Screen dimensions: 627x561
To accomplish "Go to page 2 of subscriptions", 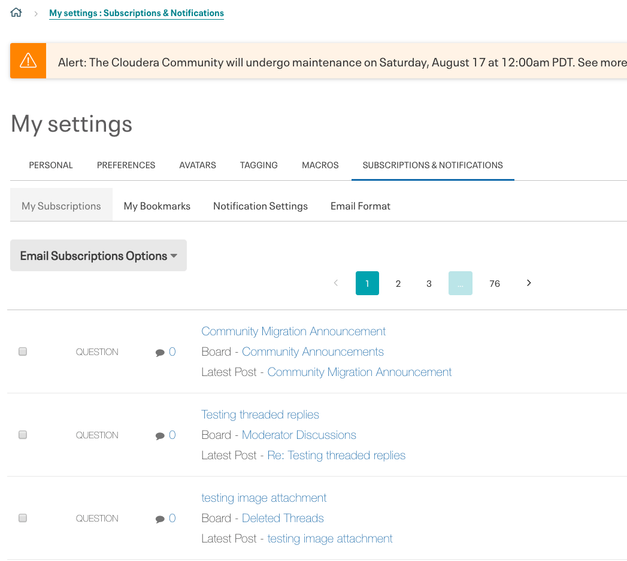I will click(x=398, y=283).
